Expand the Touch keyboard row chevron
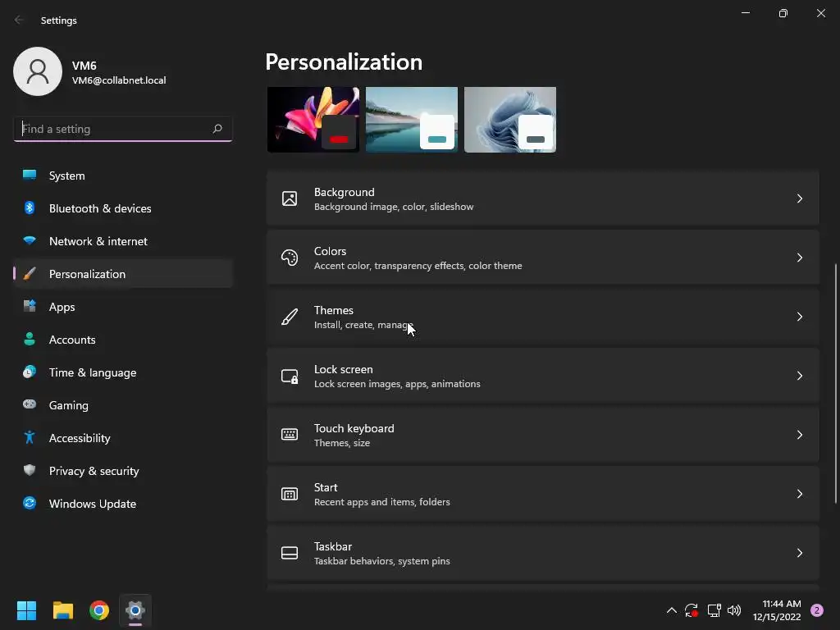 [799, 435]
